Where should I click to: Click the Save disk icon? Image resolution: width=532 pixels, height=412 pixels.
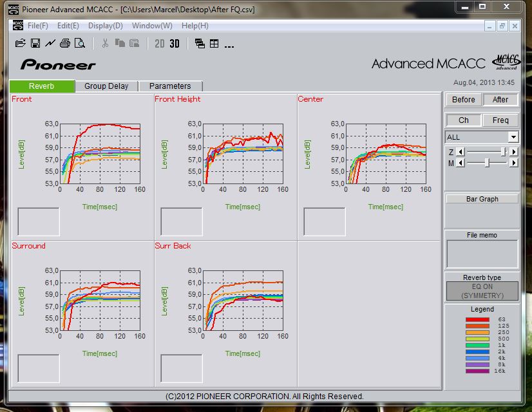point(35,43)
